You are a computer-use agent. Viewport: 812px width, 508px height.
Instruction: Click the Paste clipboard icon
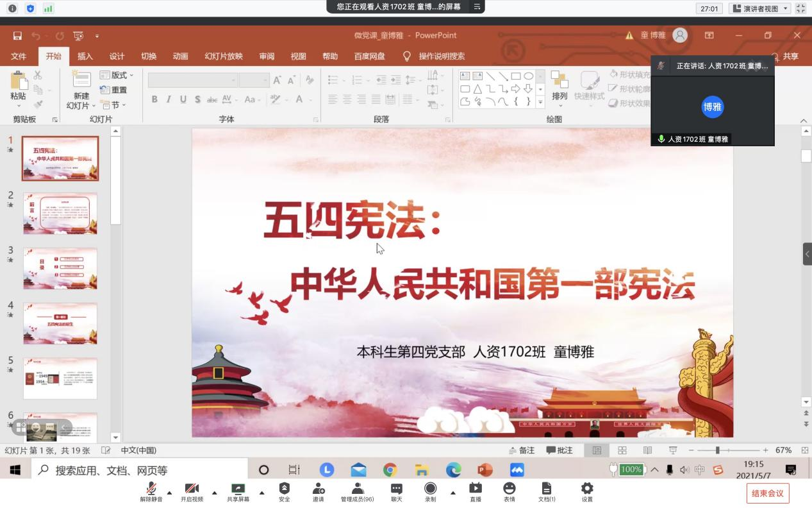19,84
